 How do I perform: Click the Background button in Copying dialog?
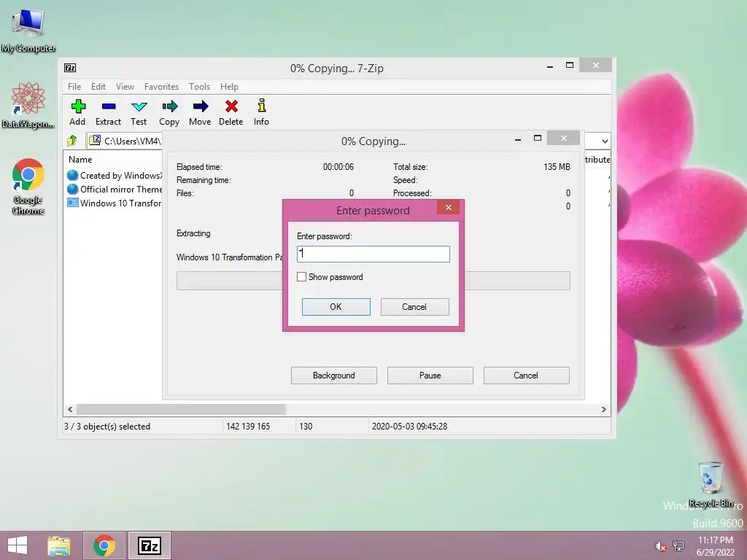(x=334, y=376)
